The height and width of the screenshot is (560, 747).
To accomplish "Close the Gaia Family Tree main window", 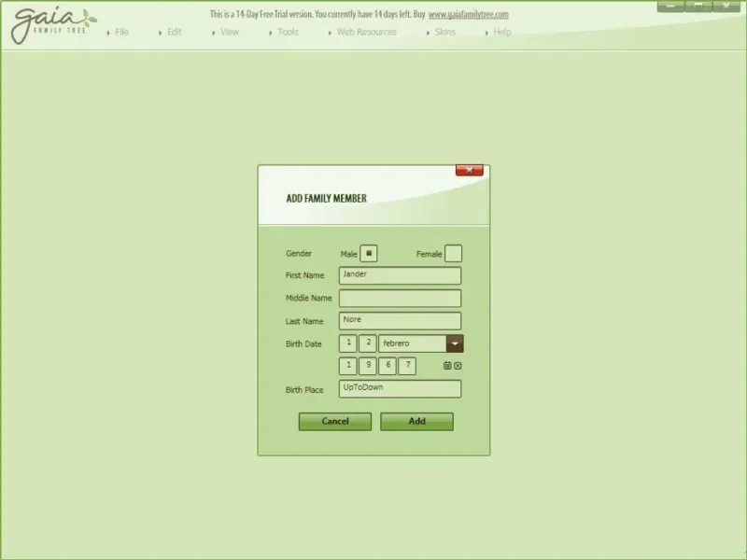I will pyautogui.click(x=726, y=7).
